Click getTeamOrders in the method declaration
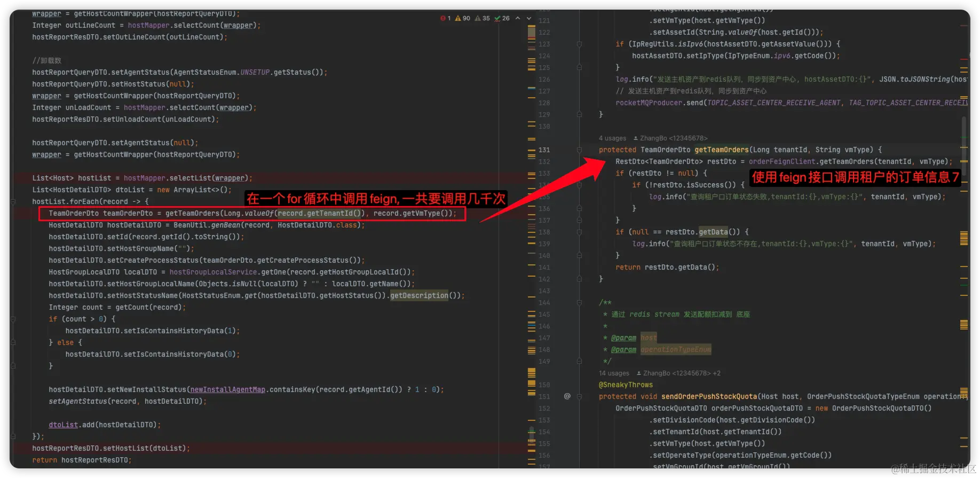This screenshot has width=980, height=478. [722, 150]
